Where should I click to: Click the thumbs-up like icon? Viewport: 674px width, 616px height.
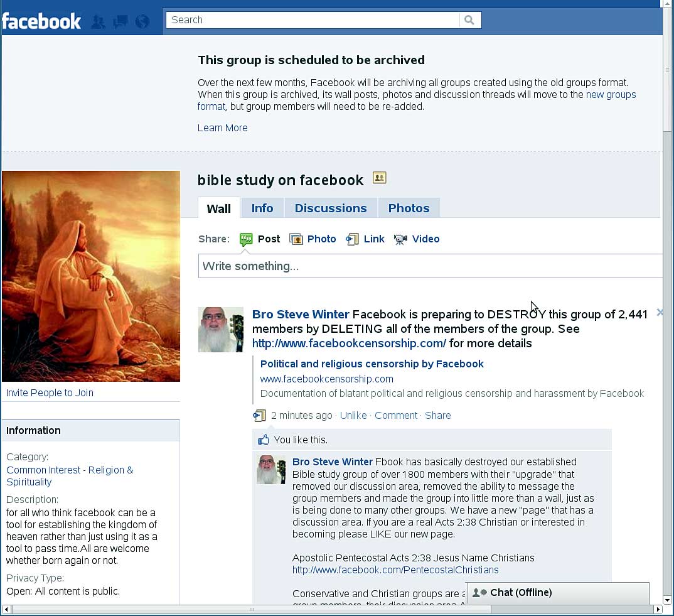[264, 440]
